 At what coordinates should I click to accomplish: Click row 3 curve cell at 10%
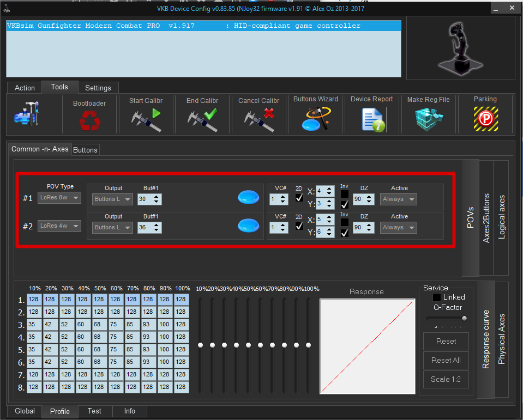pyautogui.click(x=34, y=325)
